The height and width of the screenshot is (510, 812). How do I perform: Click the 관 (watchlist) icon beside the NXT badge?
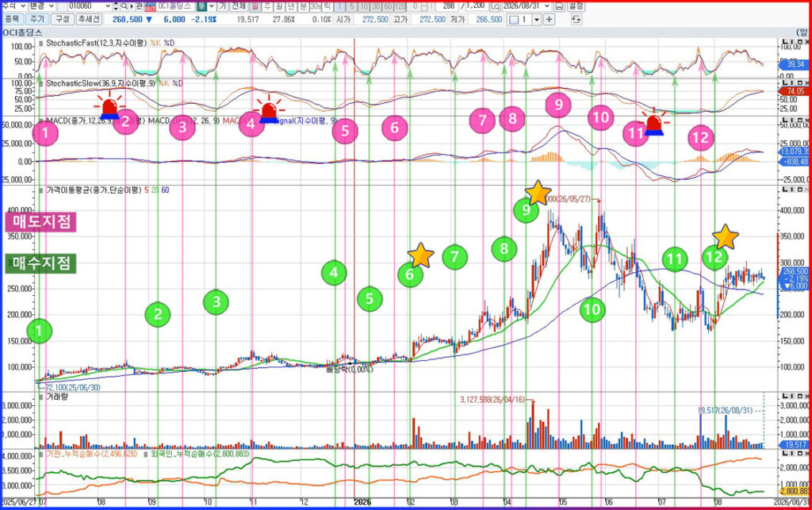[140, 6]
